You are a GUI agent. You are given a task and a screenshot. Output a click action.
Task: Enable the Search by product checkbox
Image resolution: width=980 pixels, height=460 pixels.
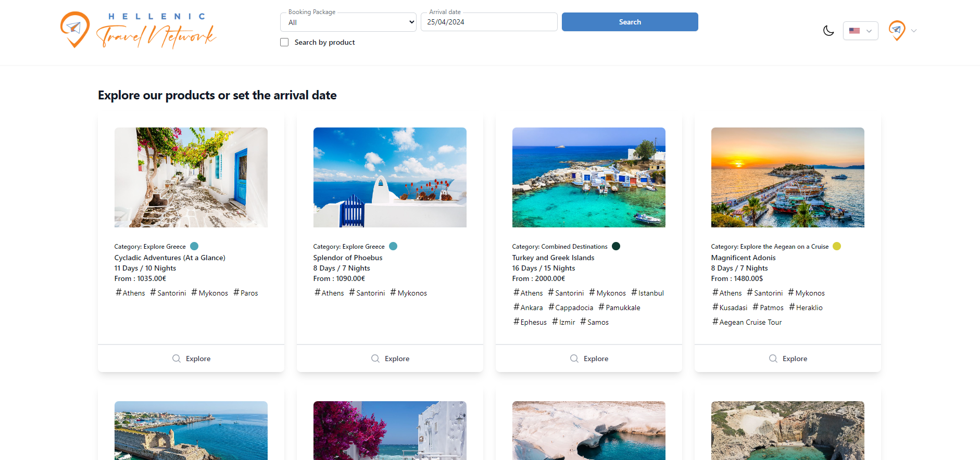(284, 42)
